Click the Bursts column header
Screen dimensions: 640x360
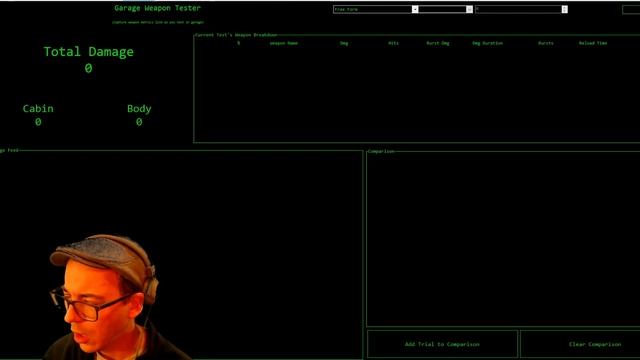tap(546, 43)
